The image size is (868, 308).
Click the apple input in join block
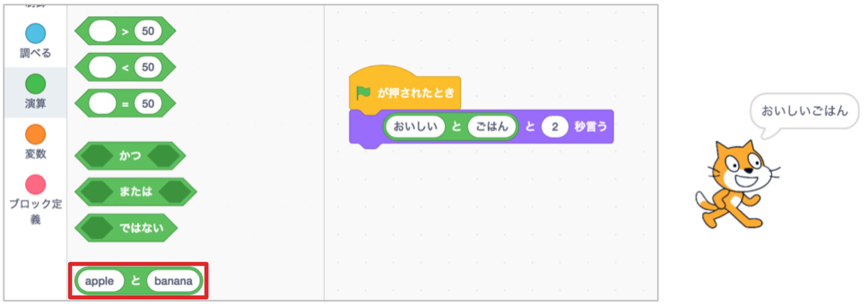tap(100, 281)
